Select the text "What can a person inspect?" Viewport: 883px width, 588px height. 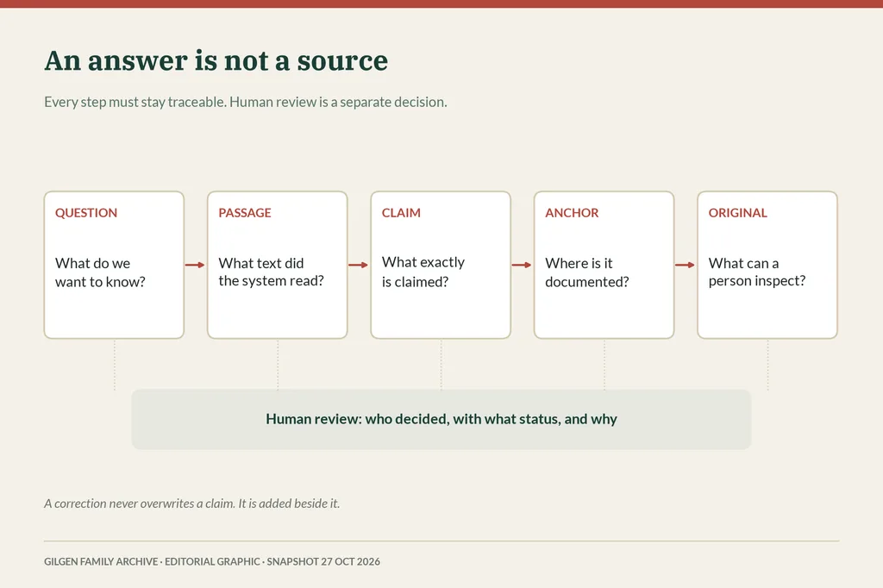757,272
